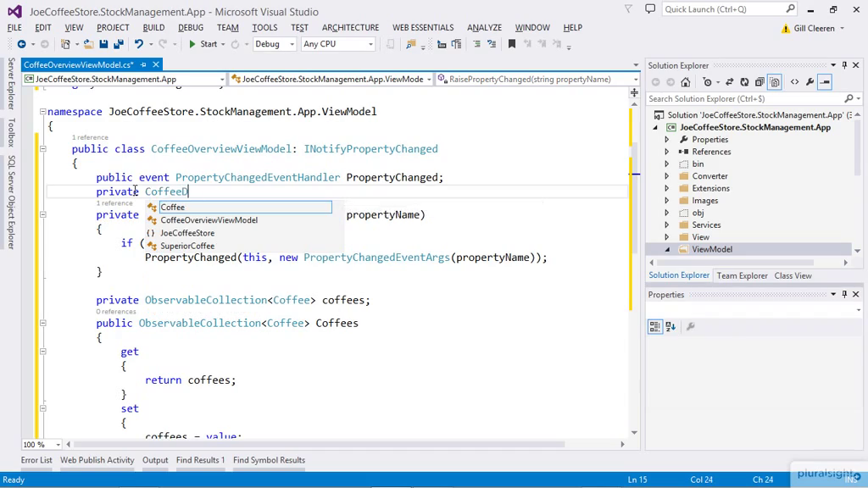
Task: Refresh the Solution Explorer tree
Action: click(744, 82)
